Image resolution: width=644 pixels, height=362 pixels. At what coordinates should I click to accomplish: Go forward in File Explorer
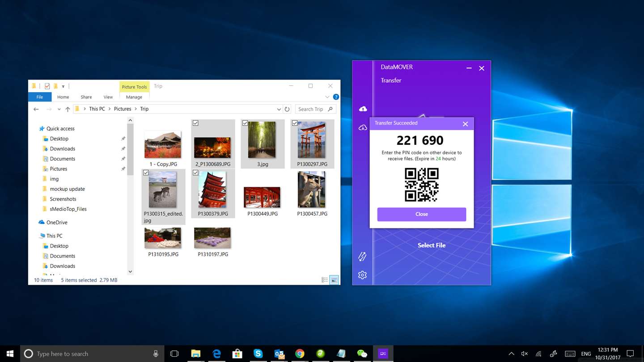coord(49,109)
